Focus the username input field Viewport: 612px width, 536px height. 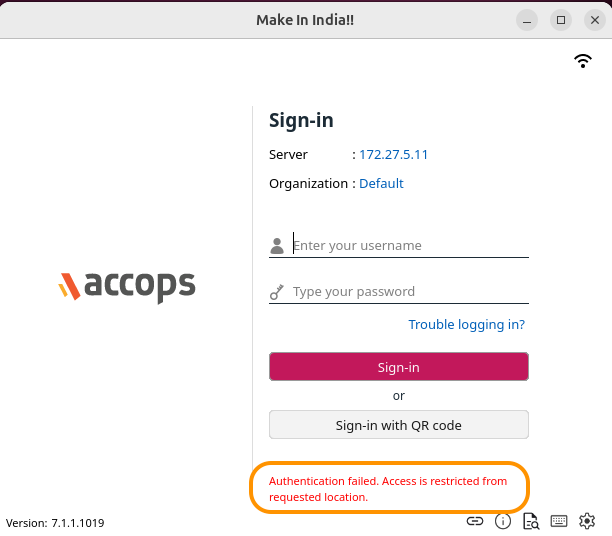[409, 246]
